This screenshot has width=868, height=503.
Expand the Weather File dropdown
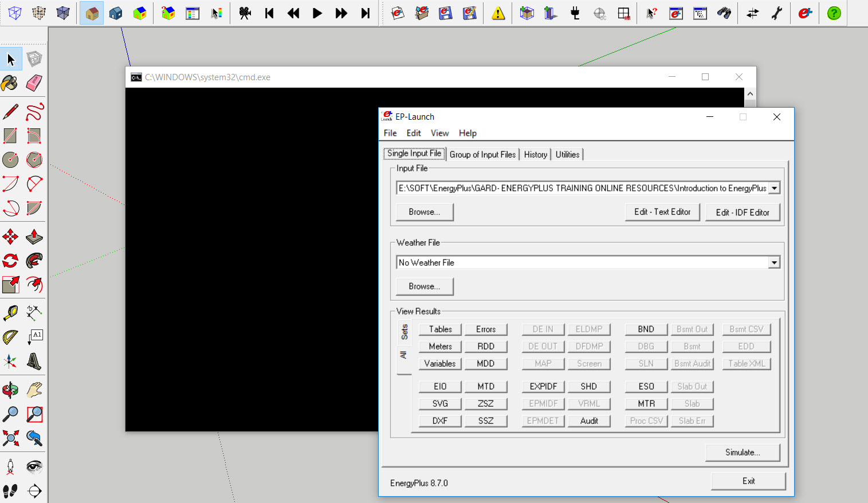[x=774, y=262]
